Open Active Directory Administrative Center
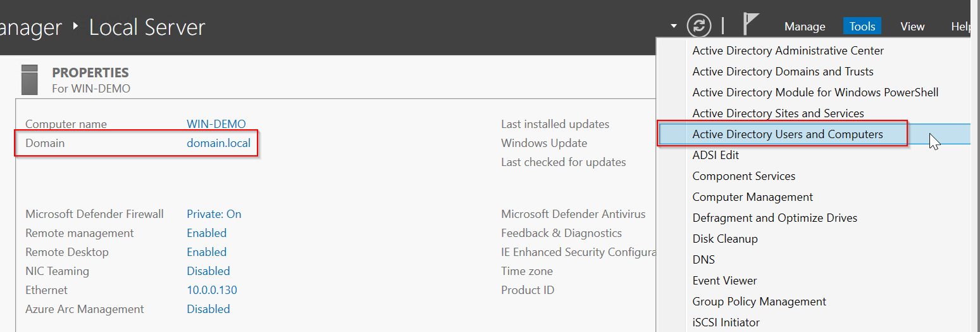This screenshot has height=332, width=980. (x=788, y=51)
